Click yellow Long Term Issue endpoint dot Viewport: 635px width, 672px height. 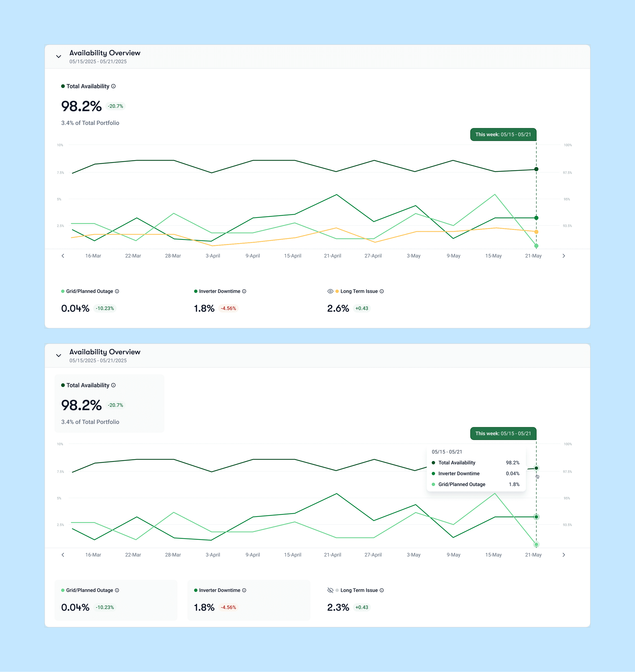pyautogui.click(x=536, y=232)
